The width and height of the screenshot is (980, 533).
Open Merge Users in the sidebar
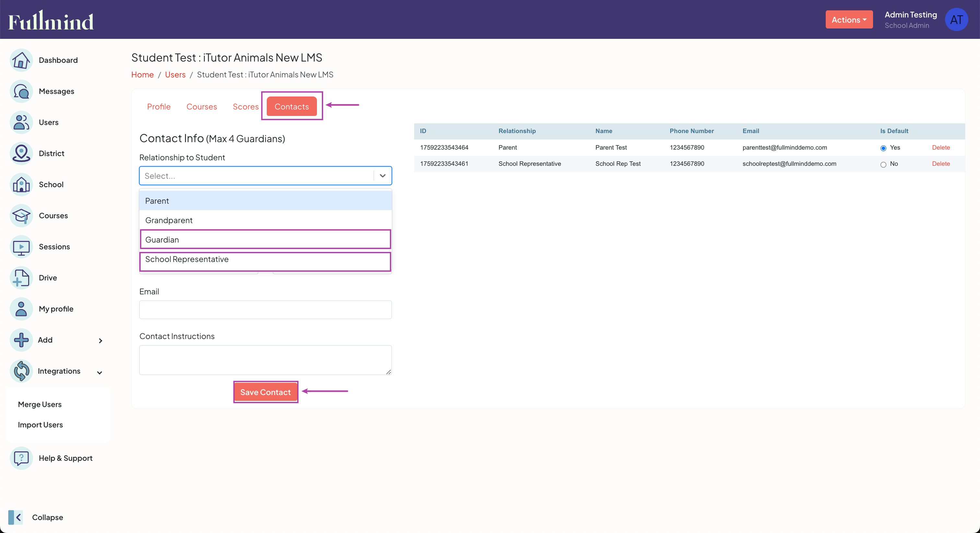coord(40,404)
